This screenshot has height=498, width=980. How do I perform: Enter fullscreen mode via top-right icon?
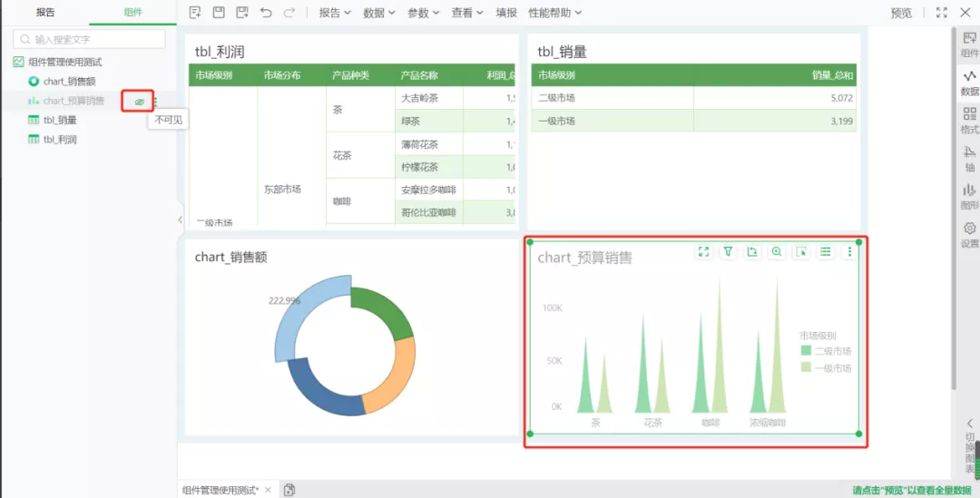(941, 13)
